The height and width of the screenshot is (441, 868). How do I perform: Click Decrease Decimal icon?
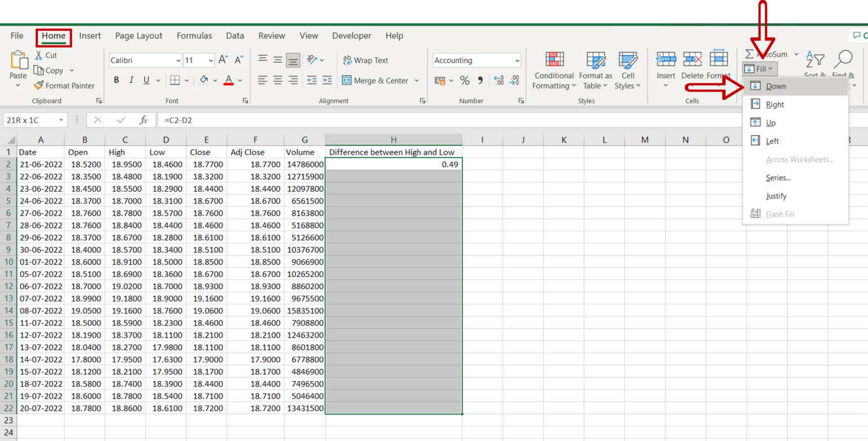[514, 81]
